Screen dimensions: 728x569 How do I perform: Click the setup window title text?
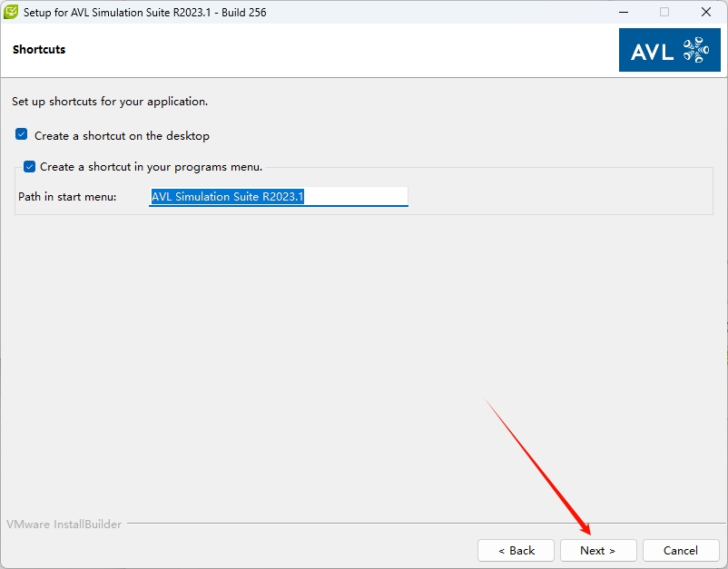tap(145, 13)
